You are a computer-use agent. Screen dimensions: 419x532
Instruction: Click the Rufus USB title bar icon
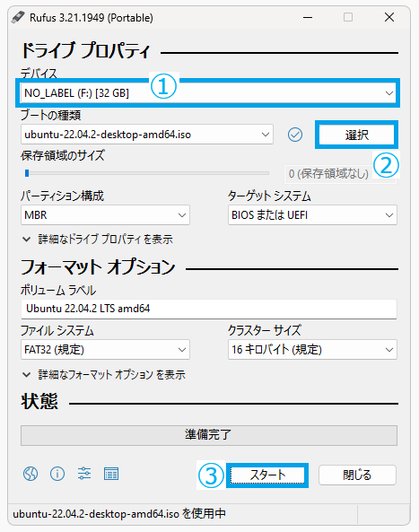click(18, 17)
